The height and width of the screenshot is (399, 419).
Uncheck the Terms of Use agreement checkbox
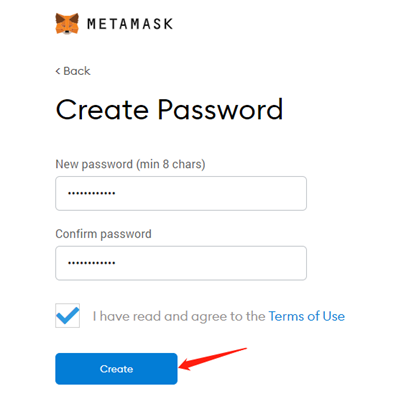[x=67, y=315]
